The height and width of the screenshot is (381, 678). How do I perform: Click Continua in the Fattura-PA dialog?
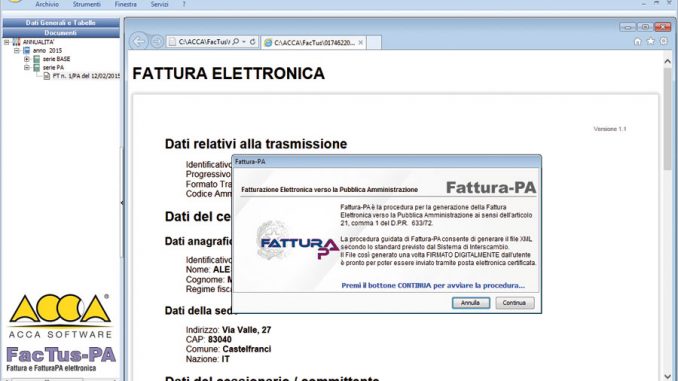(x=515, y=303)
